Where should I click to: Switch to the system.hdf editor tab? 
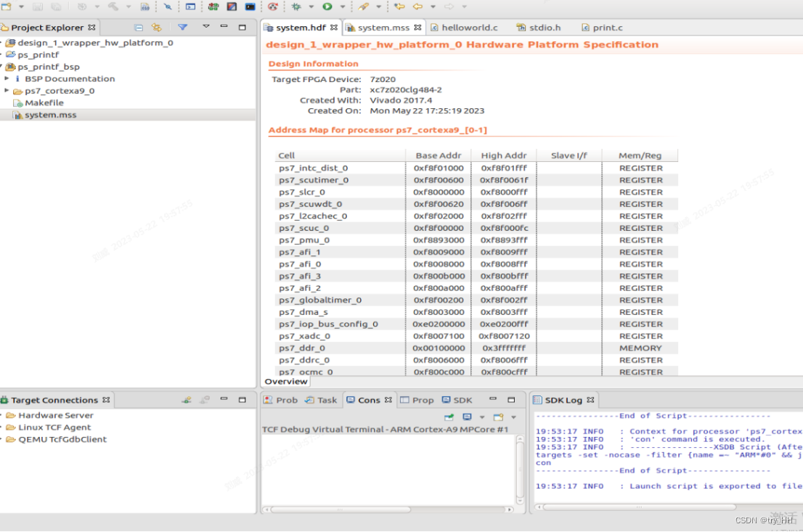tap(301, 28)
